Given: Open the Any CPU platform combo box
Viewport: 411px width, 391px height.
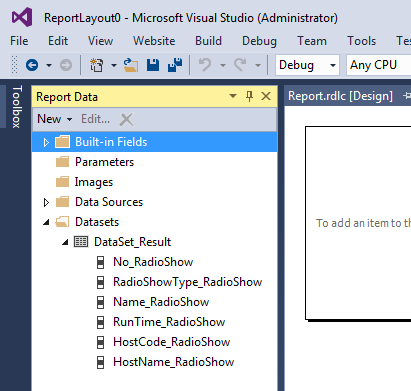Looking at the screenshot, I should tap(379, 65).
